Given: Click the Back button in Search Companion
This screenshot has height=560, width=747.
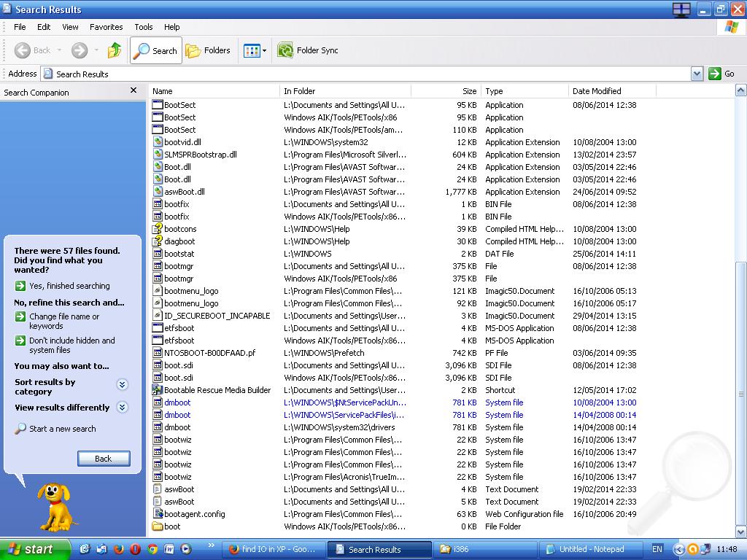Looking at the screenshot, I should 104,459.
